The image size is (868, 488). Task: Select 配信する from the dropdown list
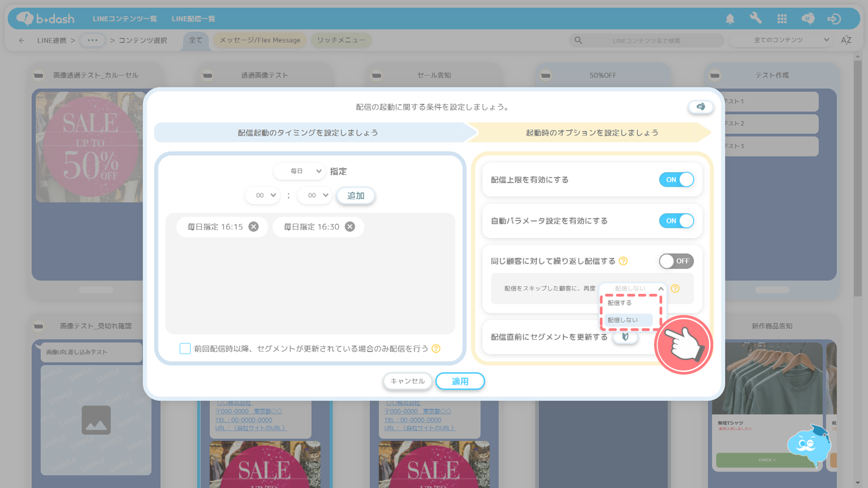coord(629,303)
